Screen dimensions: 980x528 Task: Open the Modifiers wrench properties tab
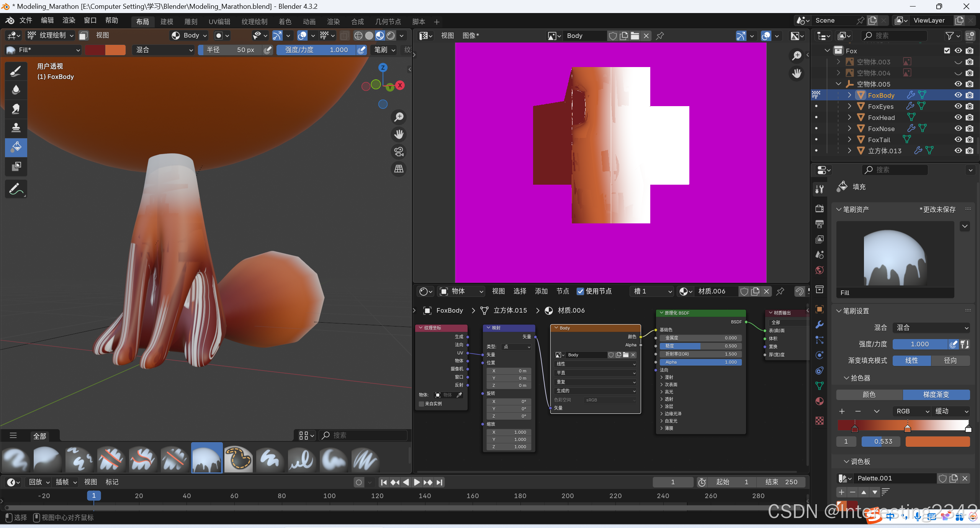(819, 325)
